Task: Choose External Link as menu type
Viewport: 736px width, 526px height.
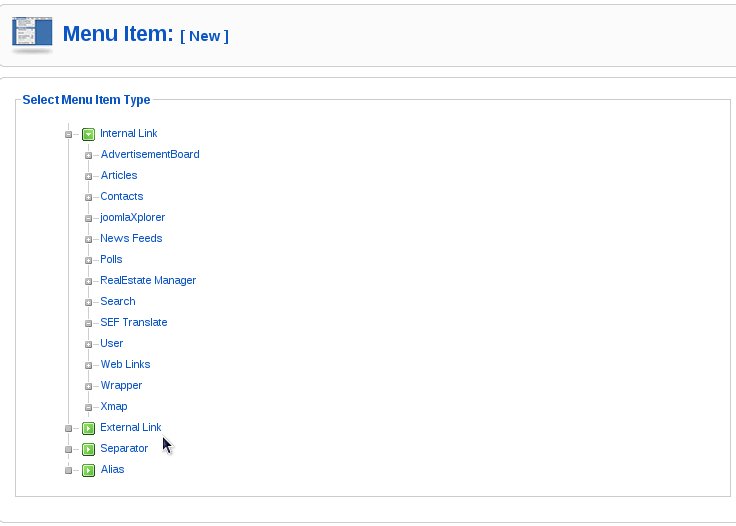Action: point(130,427)
